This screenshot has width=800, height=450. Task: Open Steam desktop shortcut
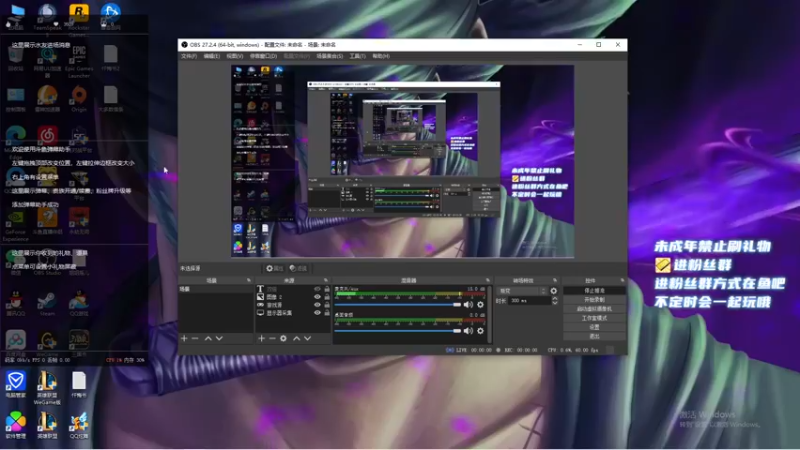tap(47, 303)
